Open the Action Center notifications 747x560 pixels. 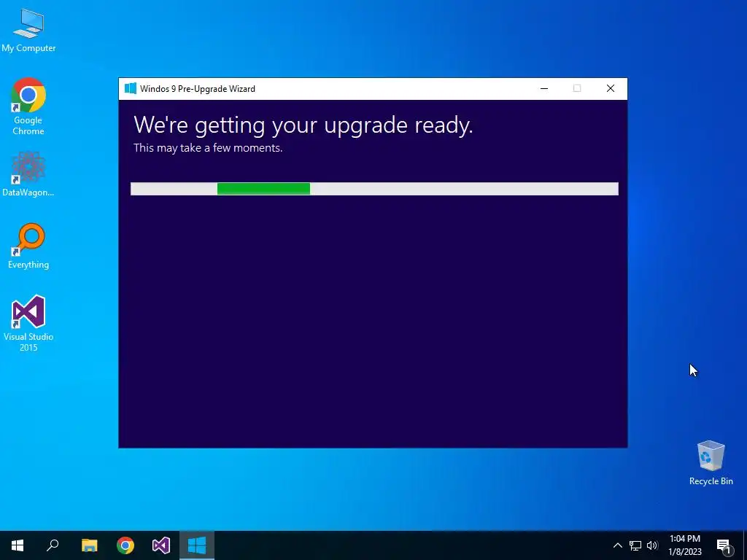(724, 545)
